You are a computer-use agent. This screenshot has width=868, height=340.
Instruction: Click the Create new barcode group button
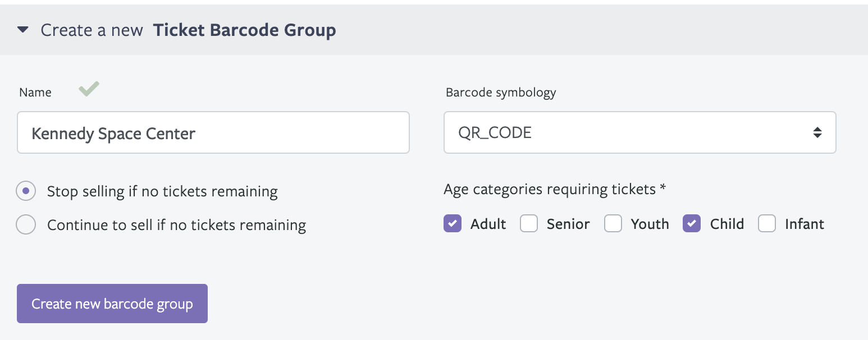(112, 304)
